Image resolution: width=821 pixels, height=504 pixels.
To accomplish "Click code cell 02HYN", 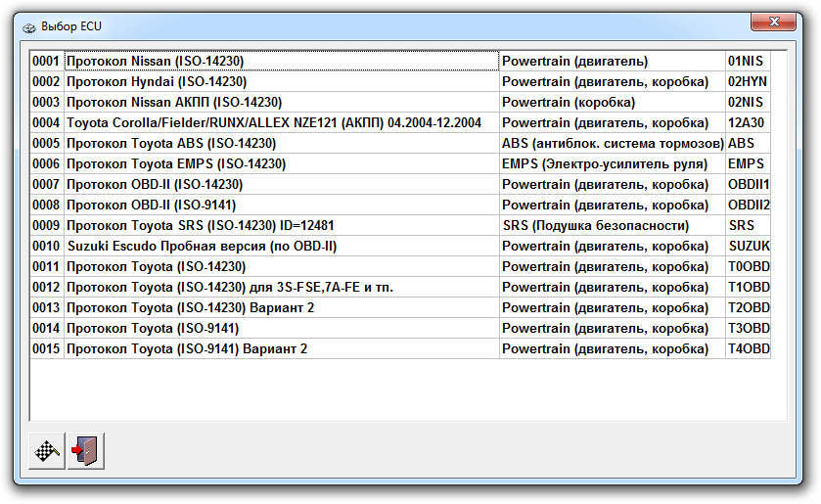I will click(x=748, y=82).
